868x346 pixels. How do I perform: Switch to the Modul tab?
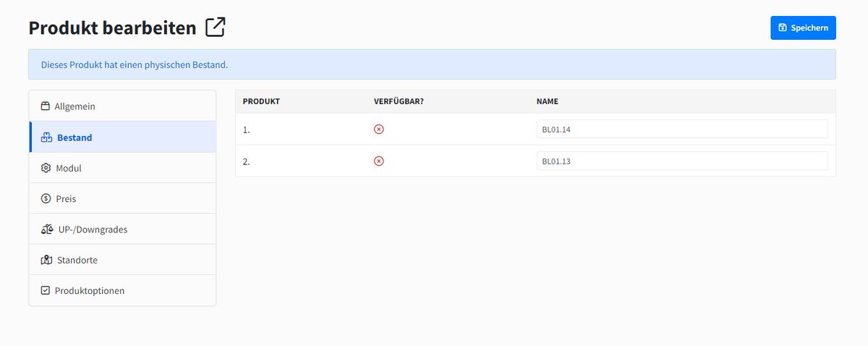pos(122,168)
